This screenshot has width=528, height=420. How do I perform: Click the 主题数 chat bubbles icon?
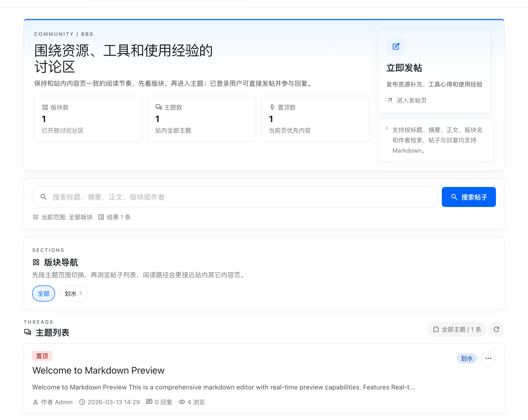(x=158, y=107)
